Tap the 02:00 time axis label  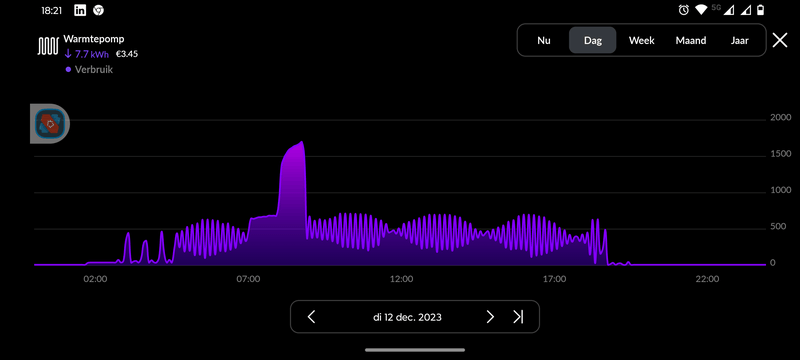[95, 279]
